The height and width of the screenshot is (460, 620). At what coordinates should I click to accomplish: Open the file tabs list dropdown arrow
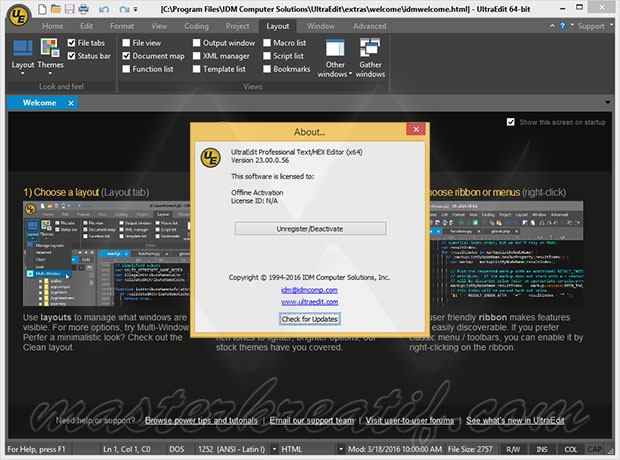click(608, 102)
